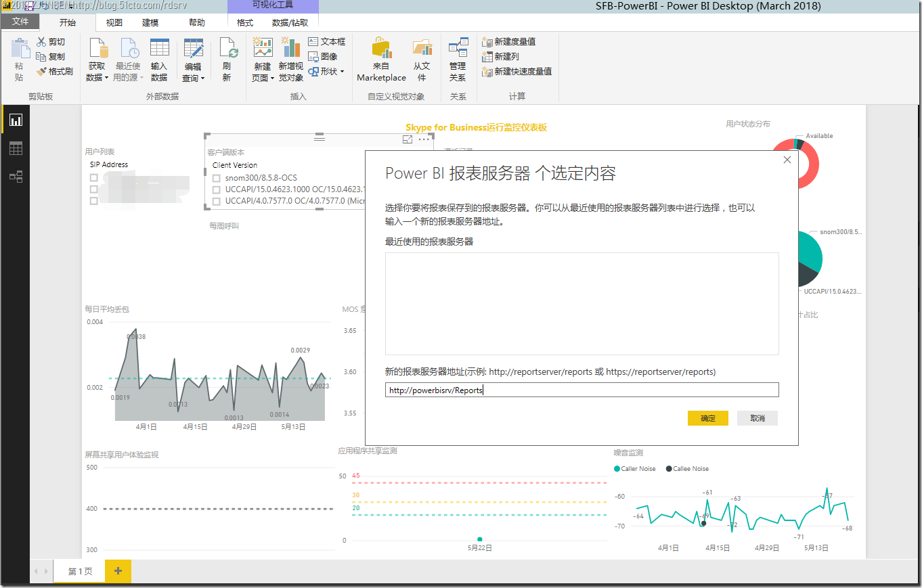This screenshot has height=588, width=922.
Task: Switch to Help (帮助) ribbon tab
Action: click(197, 22)
